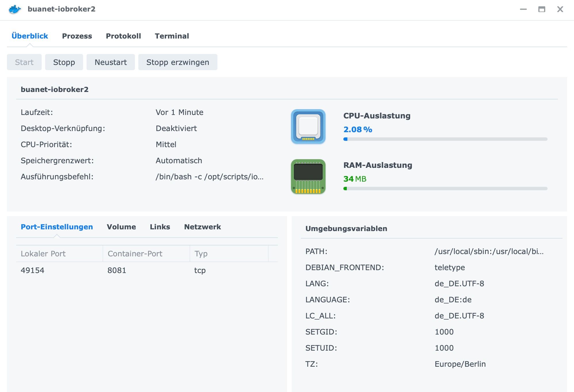Click the RAM-Auslastung progress bar
Image resolution: width=574 pixels, height=392 pixels.
tap(445, 189)
